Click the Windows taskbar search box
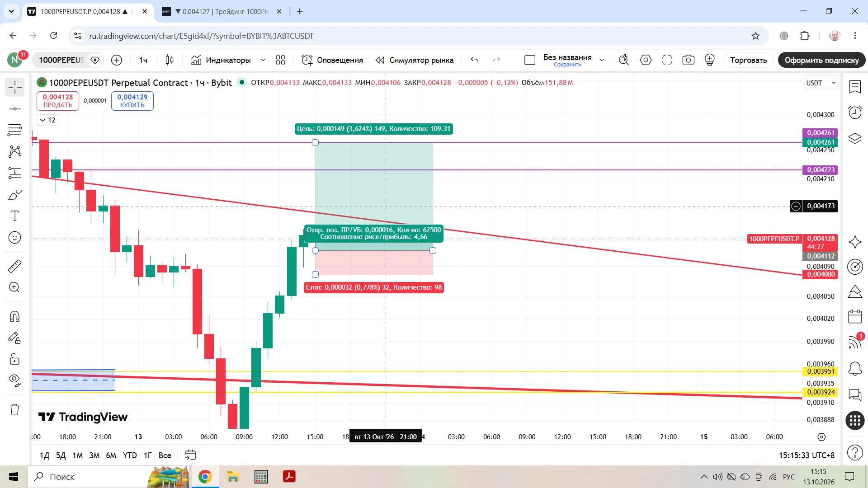This screenshot has width=868, height=488. click(x=108, y=477)
